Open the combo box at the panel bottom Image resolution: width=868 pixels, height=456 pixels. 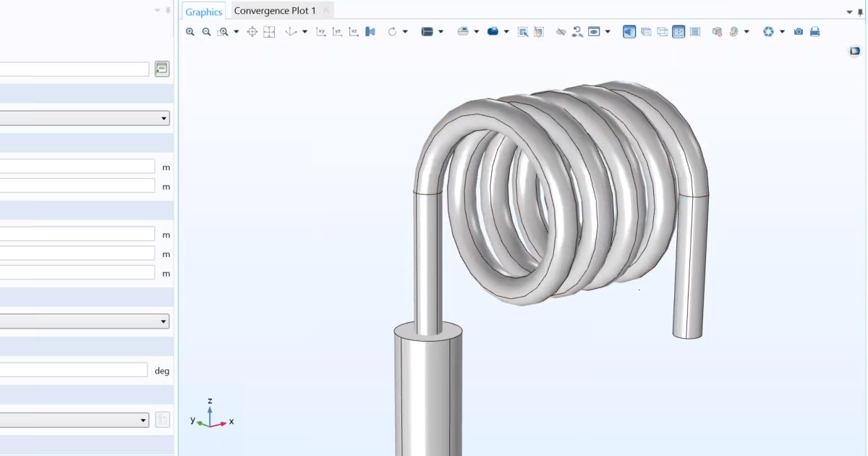(x=75, y=420)
